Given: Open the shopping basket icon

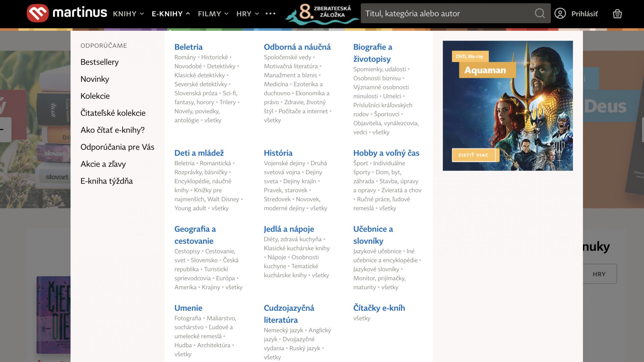Looking at the screenshot, I should click(x=617, y=14).
